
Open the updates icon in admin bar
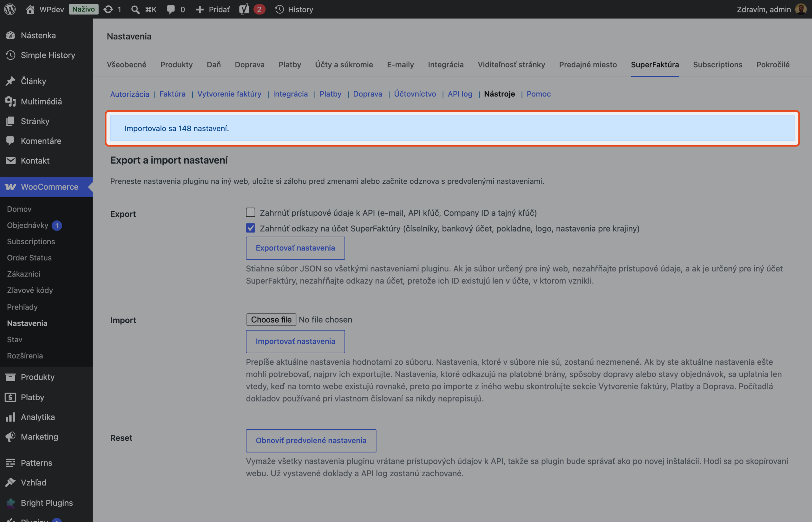point(108,9)
